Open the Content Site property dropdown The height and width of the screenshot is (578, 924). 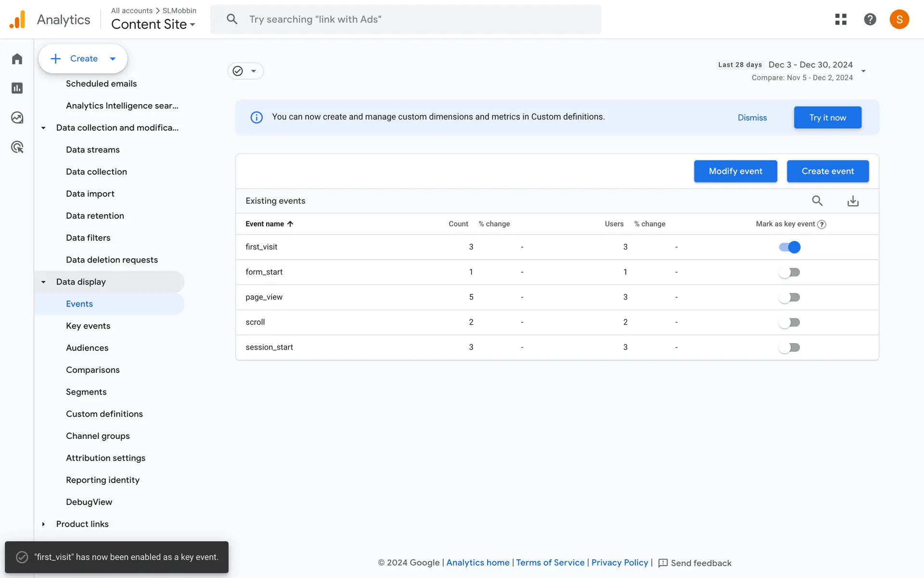tap(153, 24)
